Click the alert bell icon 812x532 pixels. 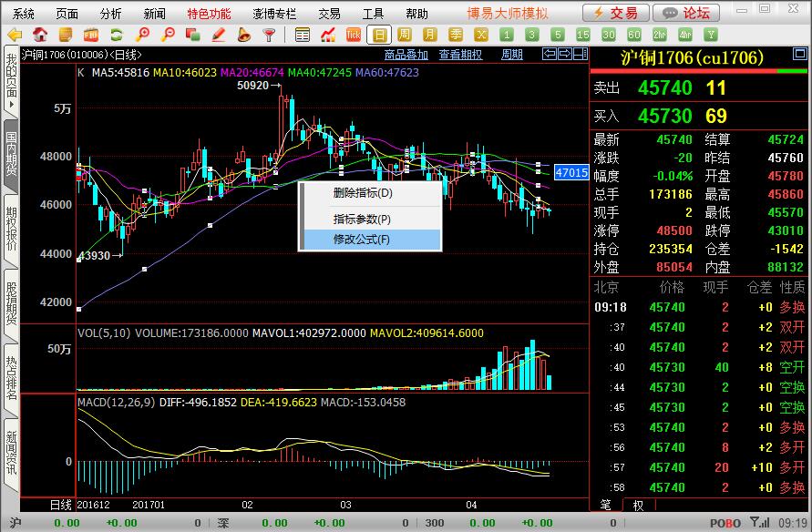click(x=244, y=35)
